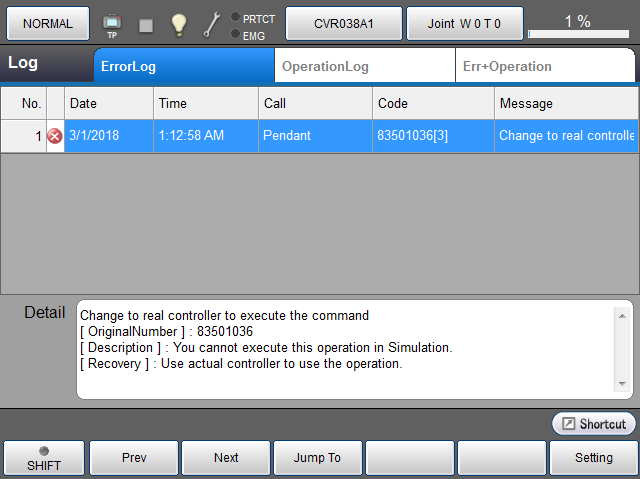640x479 pixels.
Task: Click the red error icon in row 1
Action: [55, 136]
